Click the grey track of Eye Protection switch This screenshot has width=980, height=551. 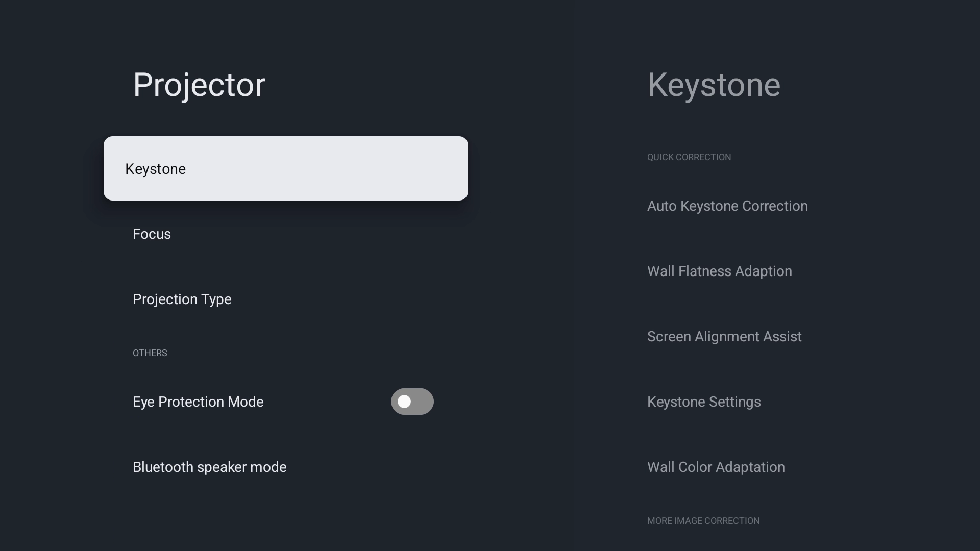424,402
